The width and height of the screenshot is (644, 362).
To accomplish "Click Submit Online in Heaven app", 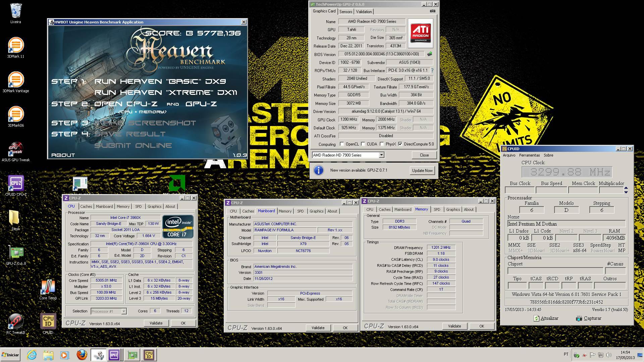I will pos(133,145).
